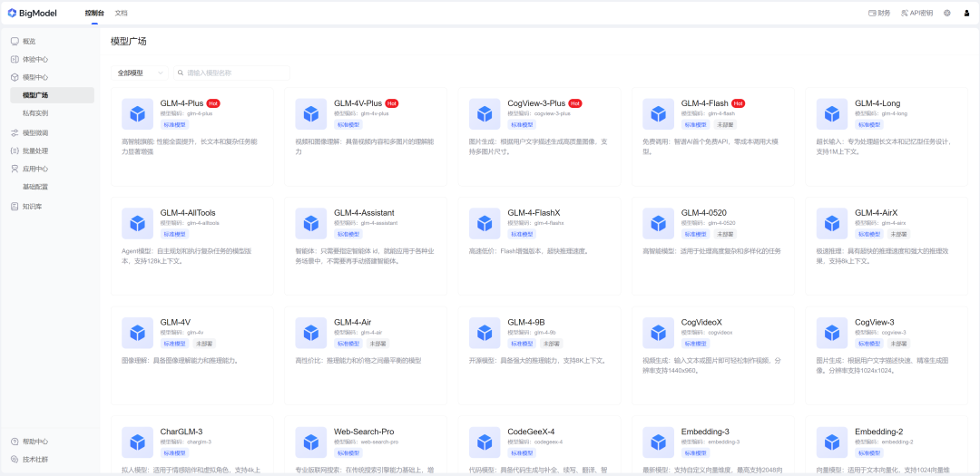Switch to the 文档 tab
The height and width of the screenshot is (476, 980).
tap(122, 13)
